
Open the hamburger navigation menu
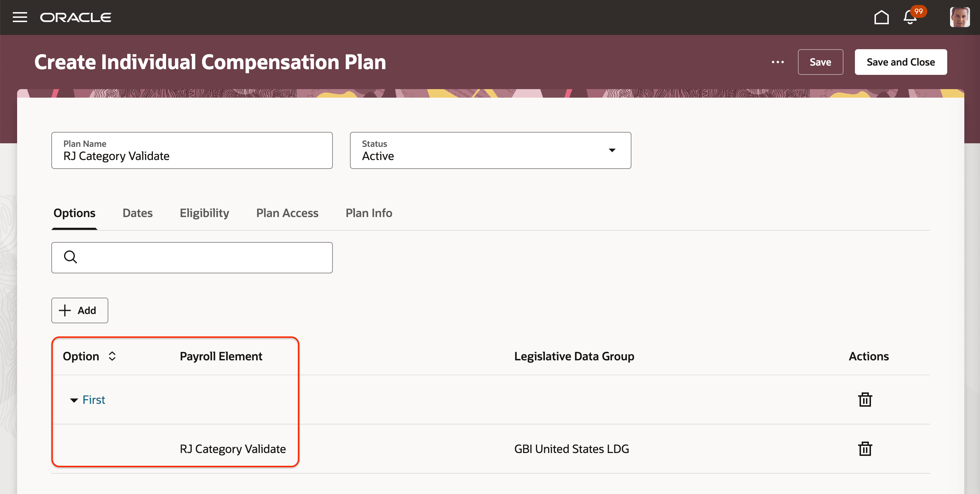pos(20,17)
